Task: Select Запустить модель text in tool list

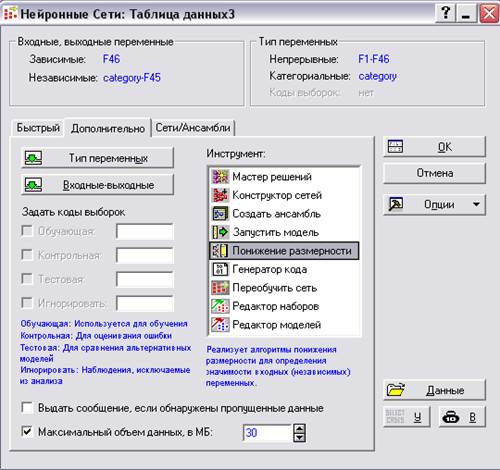Action: click(276, 232)
